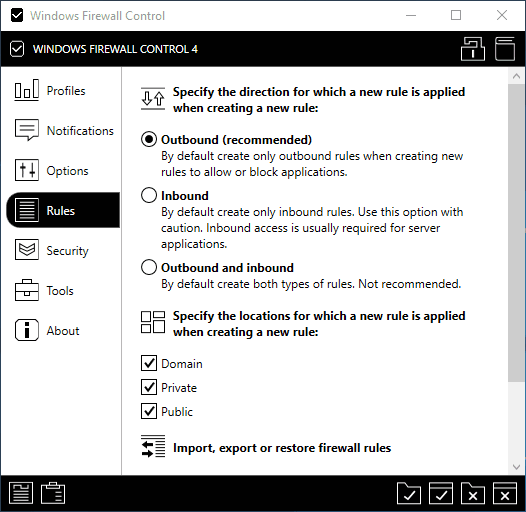526x512 pixels.
Task: Click the single window icon in header
Action: [x=505, y=49]
